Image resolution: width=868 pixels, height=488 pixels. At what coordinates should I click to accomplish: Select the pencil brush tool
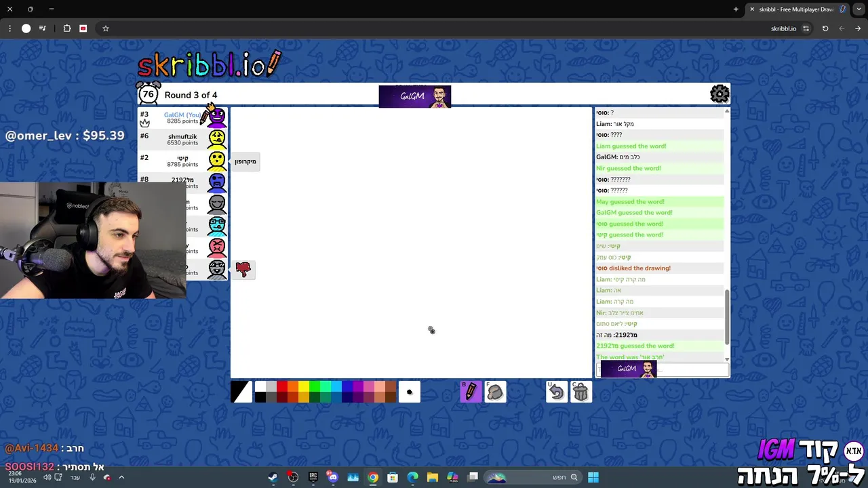471,392
